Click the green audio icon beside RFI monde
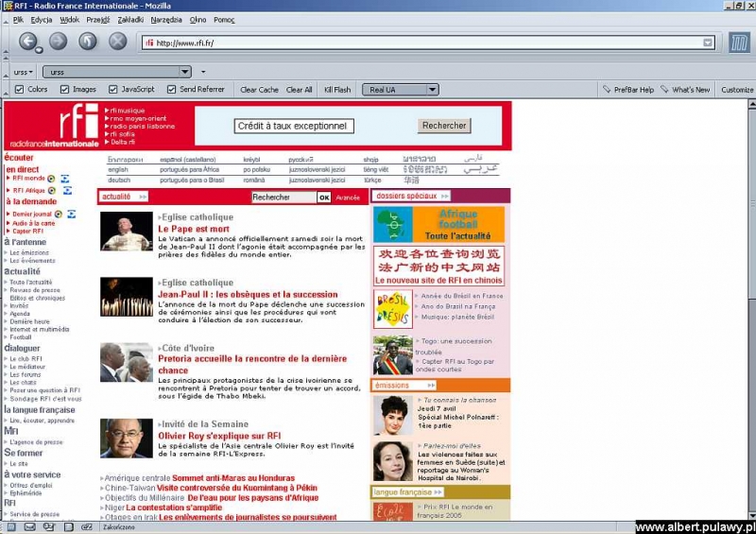Viewport: 756px width, 534px height. click(51, 179)
